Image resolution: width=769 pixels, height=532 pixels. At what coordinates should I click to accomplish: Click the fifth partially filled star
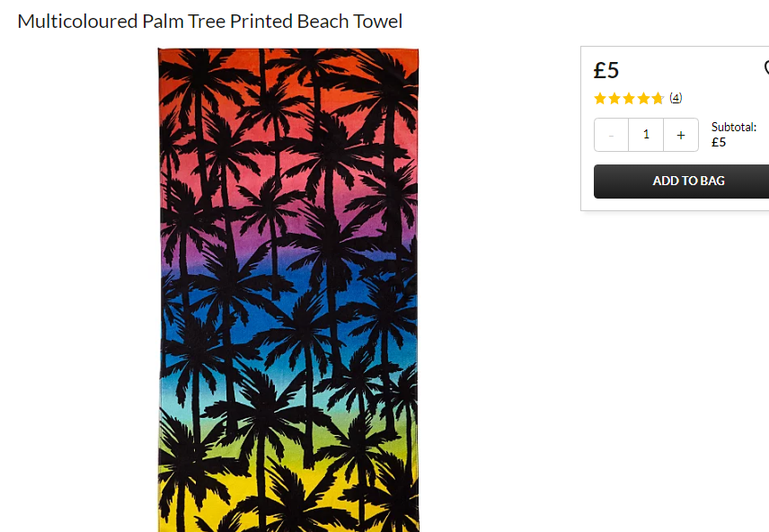[658, 99]
